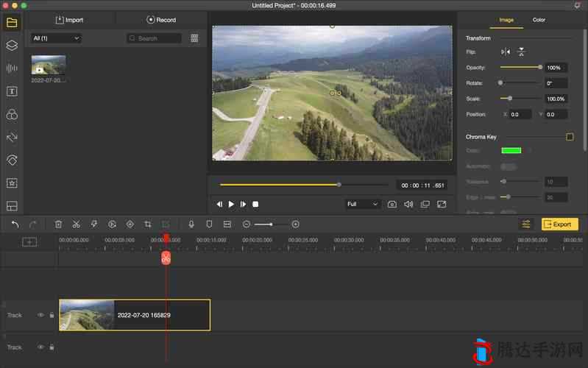
Task: Flip image vertically
Action: (521, 52)
